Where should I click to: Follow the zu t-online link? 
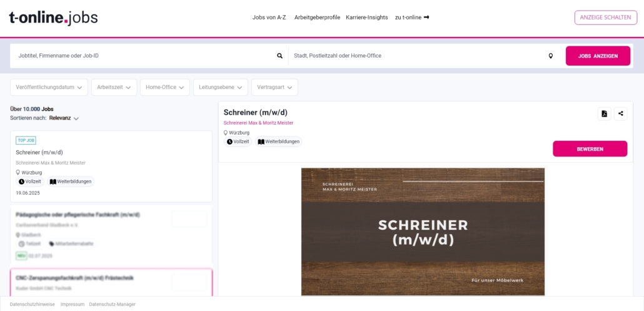412,18
